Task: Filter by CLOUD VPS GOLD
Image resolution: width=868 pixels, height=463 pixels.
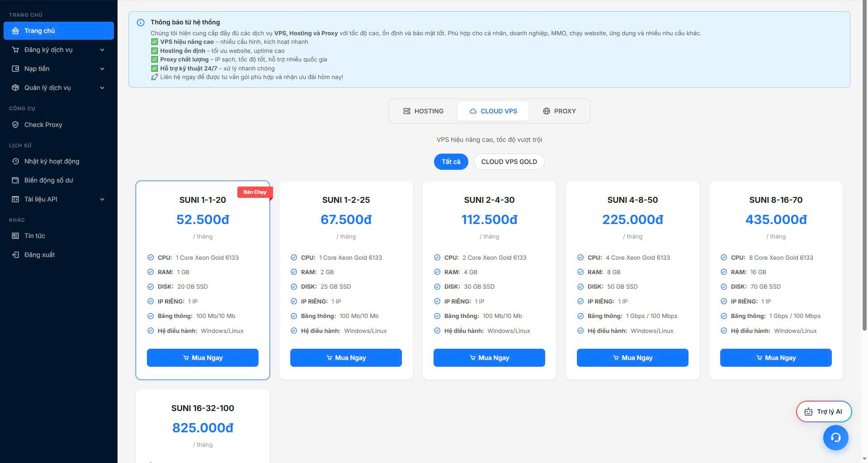Action: click(509, 162)
